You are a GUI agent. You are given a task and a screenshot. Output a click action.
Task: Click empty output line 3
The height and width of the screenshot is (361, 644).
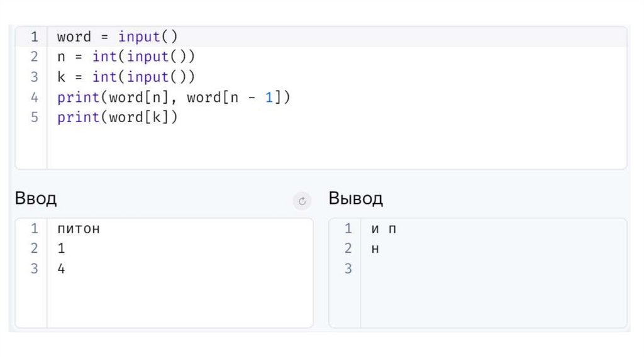440,269
